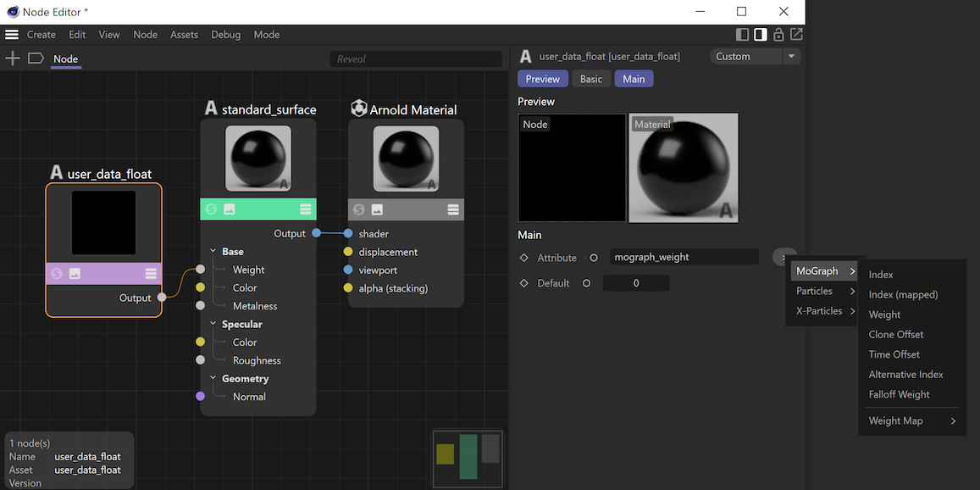This screenshot has width=980, height=490.
Task: Click image preview icon on user_data_float node
Action: tap(75, 274)
